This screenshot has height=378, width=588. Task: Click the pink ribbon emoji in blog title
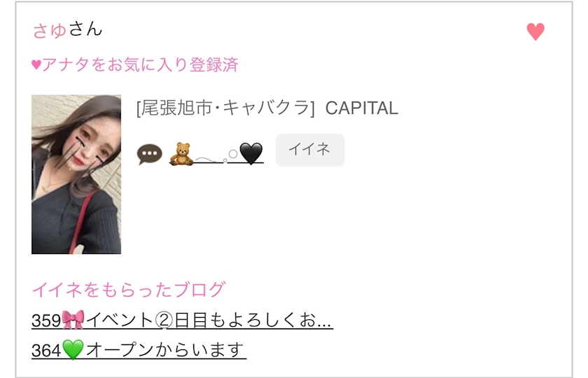tap(73, 320)
